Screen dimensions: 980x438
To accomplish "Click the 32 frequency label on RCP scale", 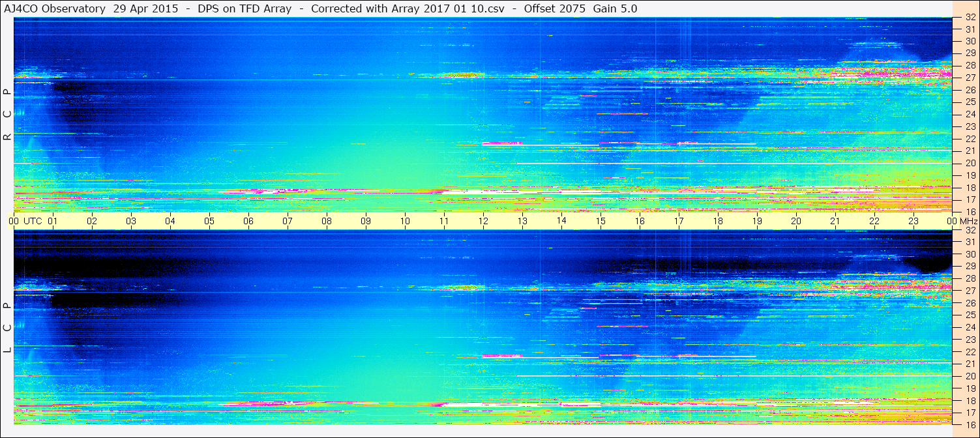I will 970,18.
